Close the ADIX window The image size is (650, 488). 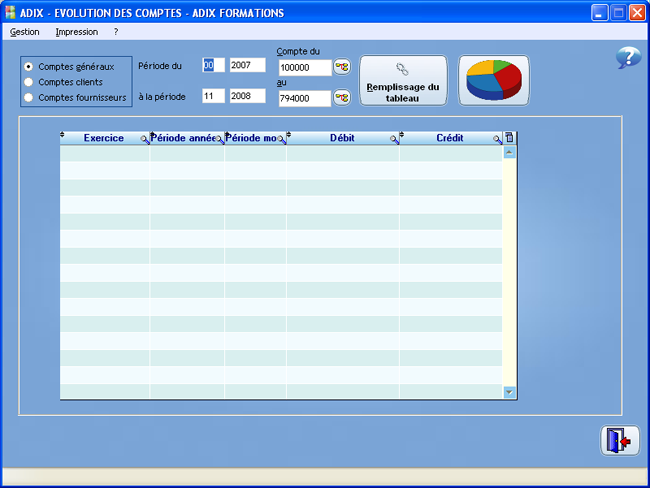click(637, 13)
